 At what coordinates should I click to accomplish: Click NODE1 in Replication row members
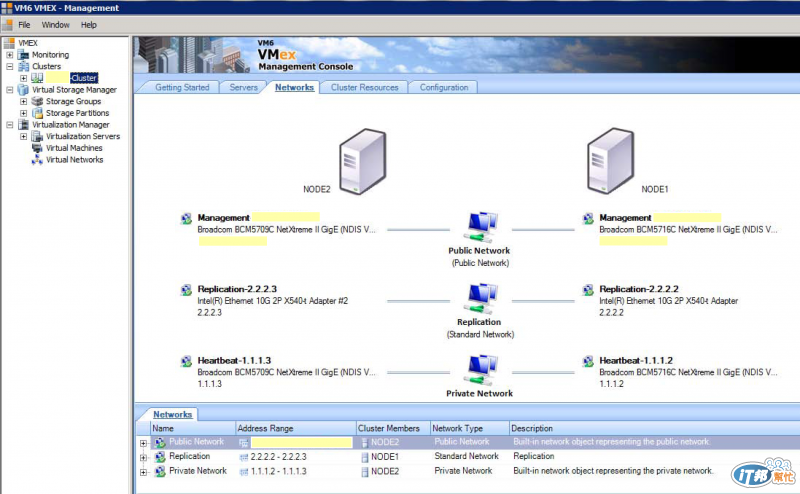click(x=385, y=457)
